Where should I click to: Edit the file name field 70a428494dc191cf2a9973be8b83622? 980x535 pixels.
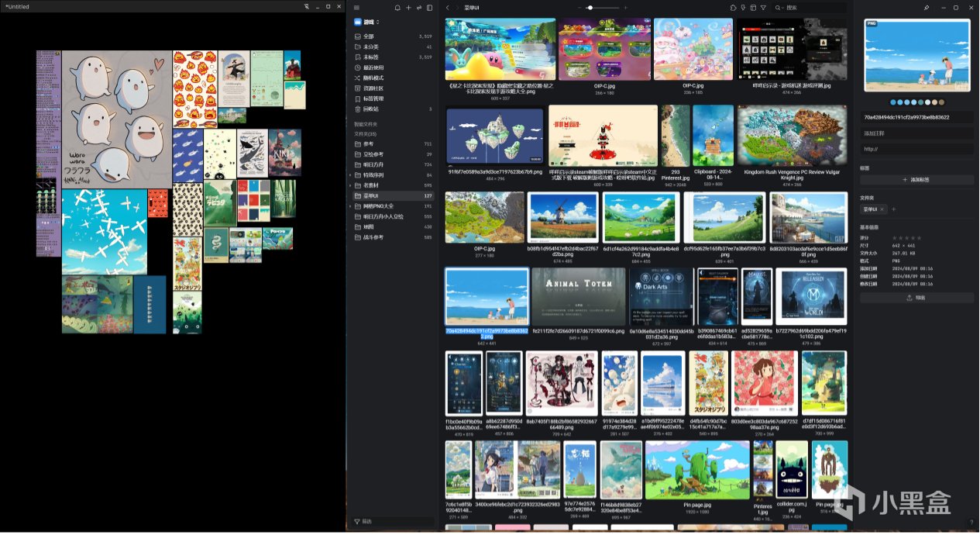pos(916,117)
